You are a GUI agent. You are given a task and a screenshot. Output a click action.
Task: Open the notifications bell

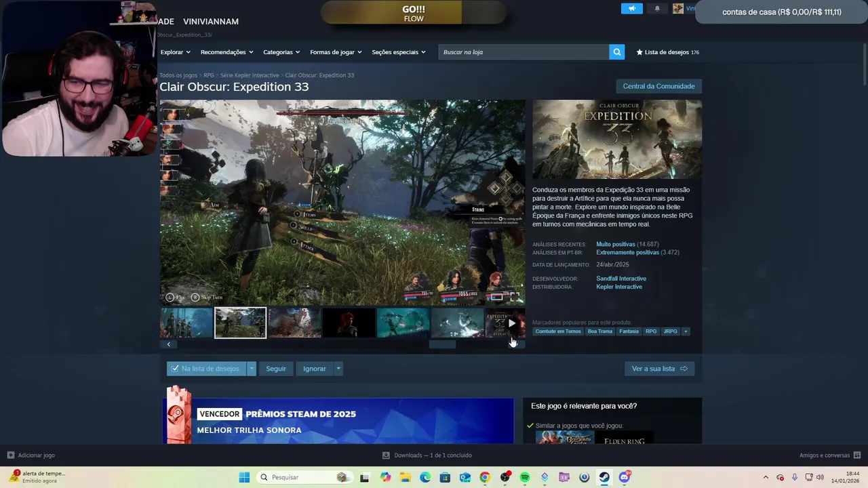pyautogui.click(x=656, y=9)
